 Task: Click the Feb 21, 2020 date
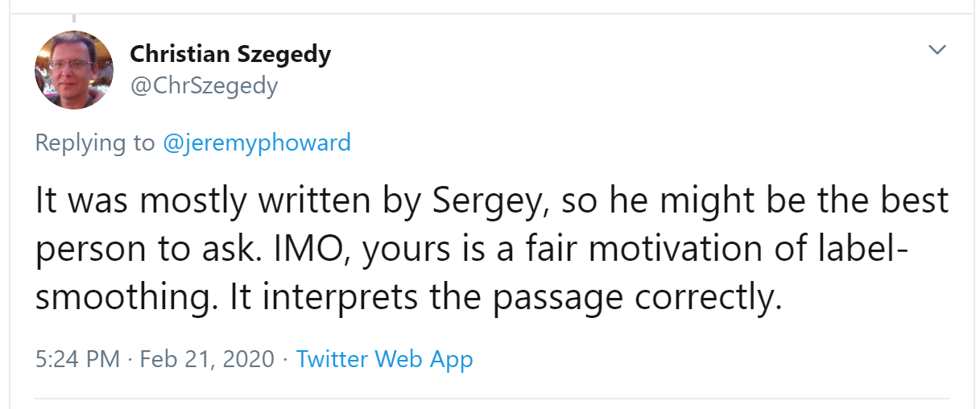(207, 358)
